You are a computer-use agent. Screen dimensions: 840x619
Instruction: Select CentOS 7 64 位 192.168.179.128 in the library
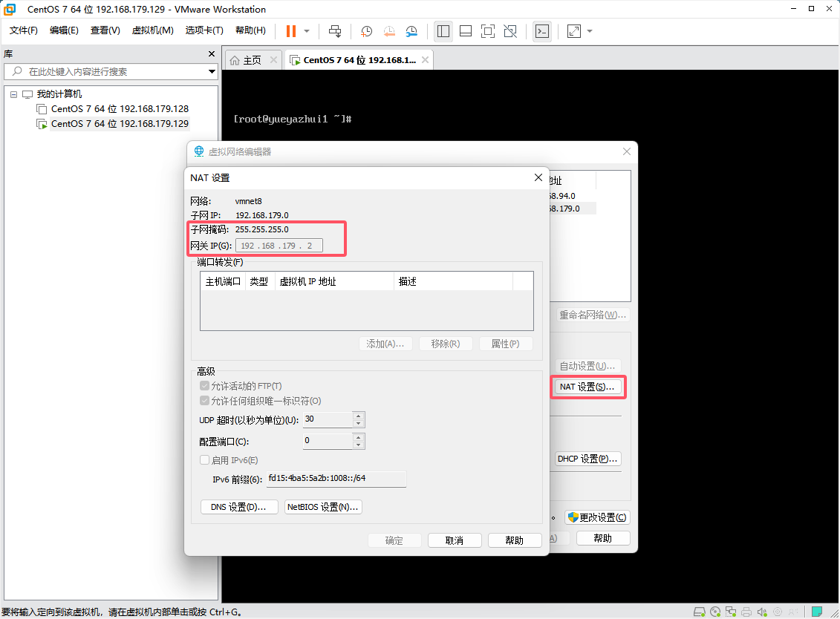point(120,108)
